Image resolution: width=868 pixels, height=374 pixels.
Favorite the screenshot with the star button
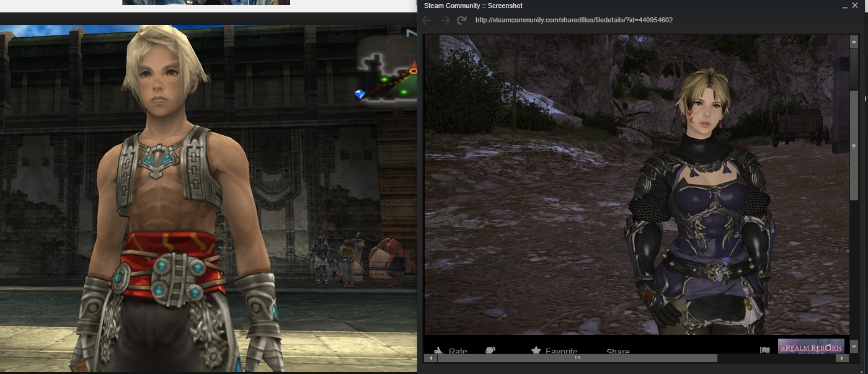pyautogui.click(x=554, y=351)
